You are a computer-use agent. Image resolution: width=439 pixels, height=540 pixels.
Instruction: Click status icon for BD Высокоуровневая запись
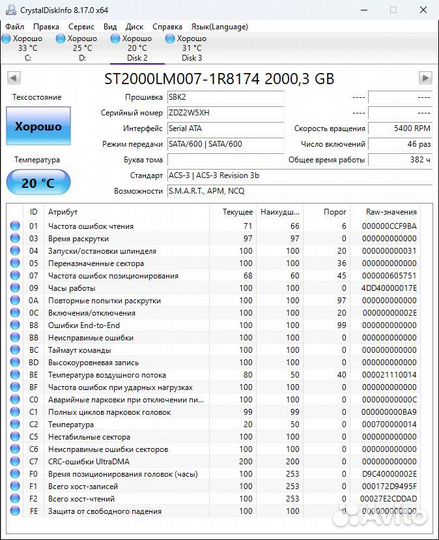(15, 362)
